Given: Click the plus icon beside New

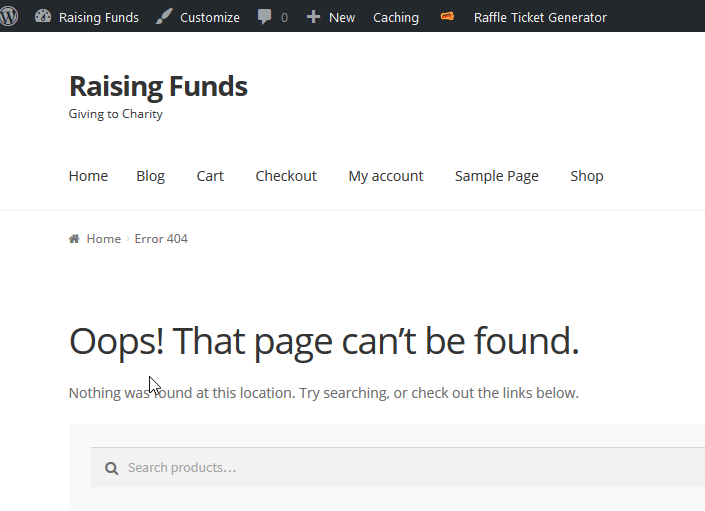Looking at the screenshot, I should pos(314,17).
